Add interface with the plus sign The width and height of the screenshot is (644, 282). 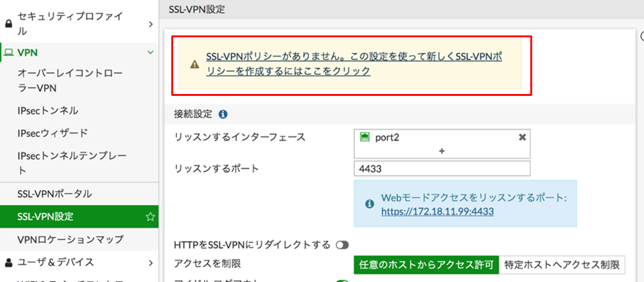pos(442,151)
